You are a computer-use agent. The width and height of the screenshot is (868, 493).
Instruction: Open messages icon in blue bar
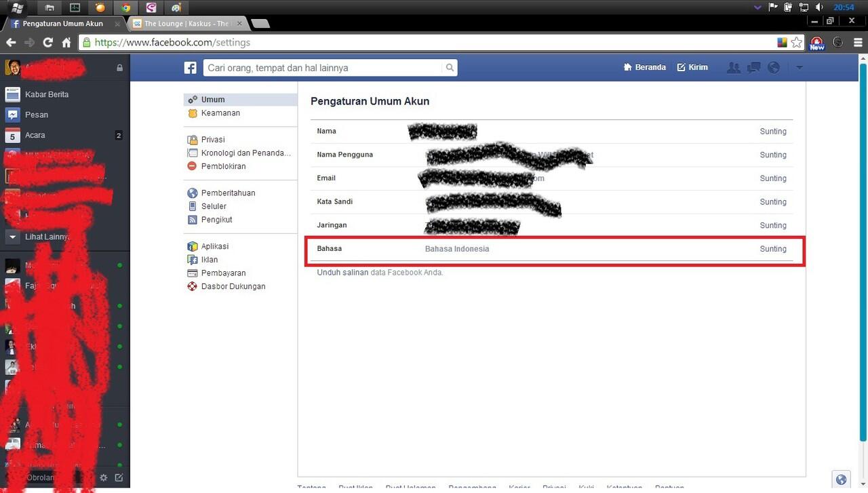click(753, 68)
